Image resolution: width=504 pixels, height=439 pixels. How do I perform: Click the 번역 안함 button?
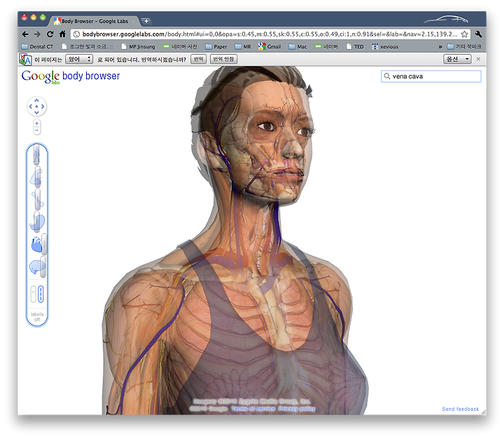pos(223,60)
